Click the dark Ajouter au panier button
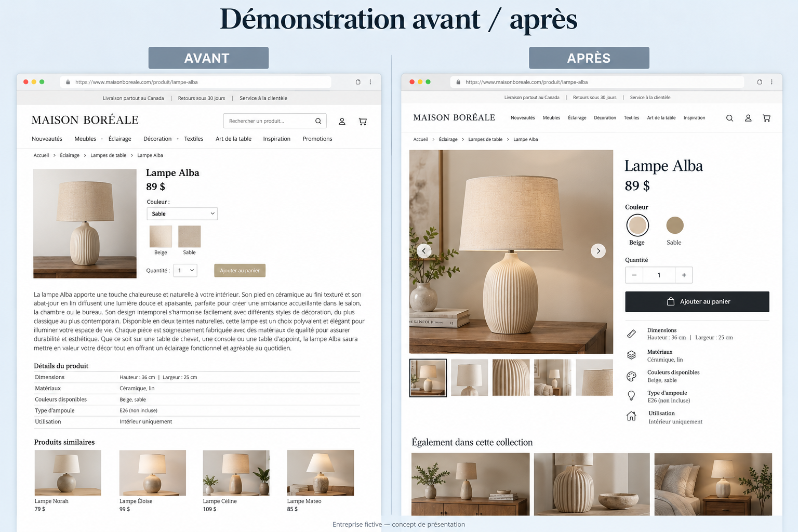Screen dimensions: 798x532 pos(697,301)
